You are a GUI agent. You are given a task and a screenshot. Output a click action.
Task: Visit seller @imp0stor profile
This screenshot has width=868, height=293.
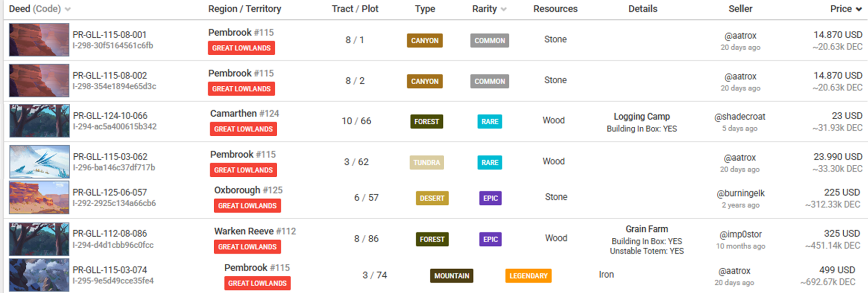[741, 234]
